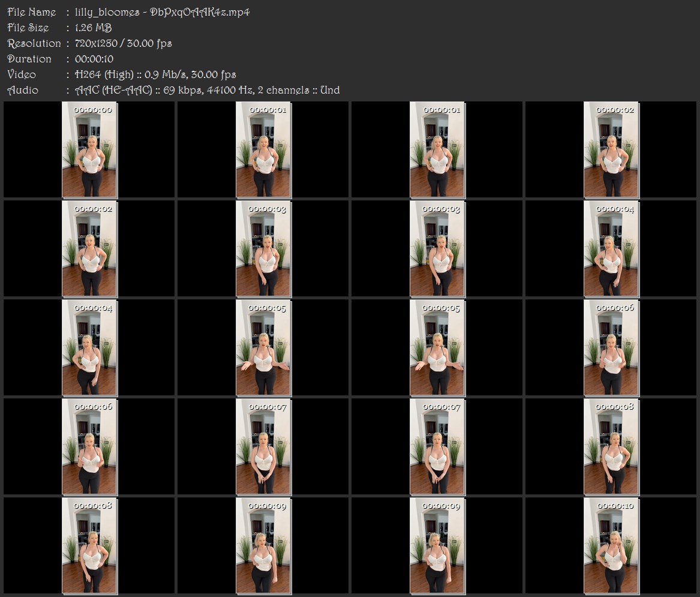Select the second of two 00:00:05 frames
700x597 pixels.
click(437, 348)
